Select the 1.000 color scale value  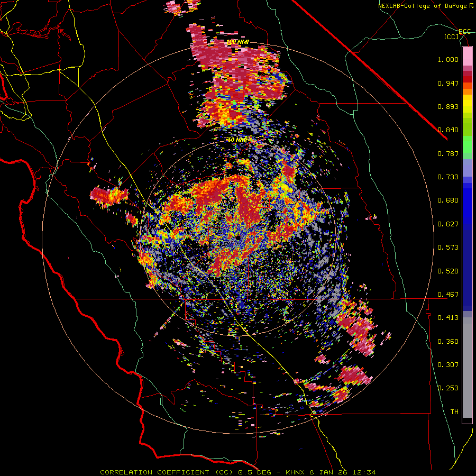point(448,59)
